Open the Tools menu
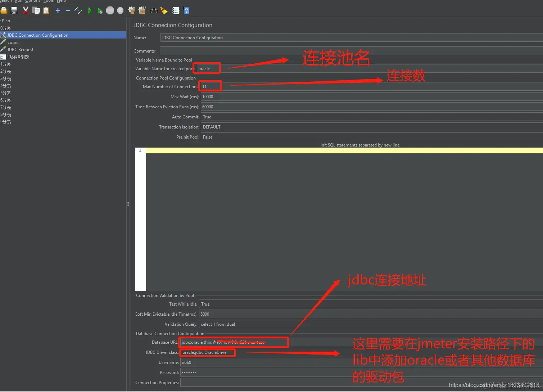 click(x=49, y=1)
